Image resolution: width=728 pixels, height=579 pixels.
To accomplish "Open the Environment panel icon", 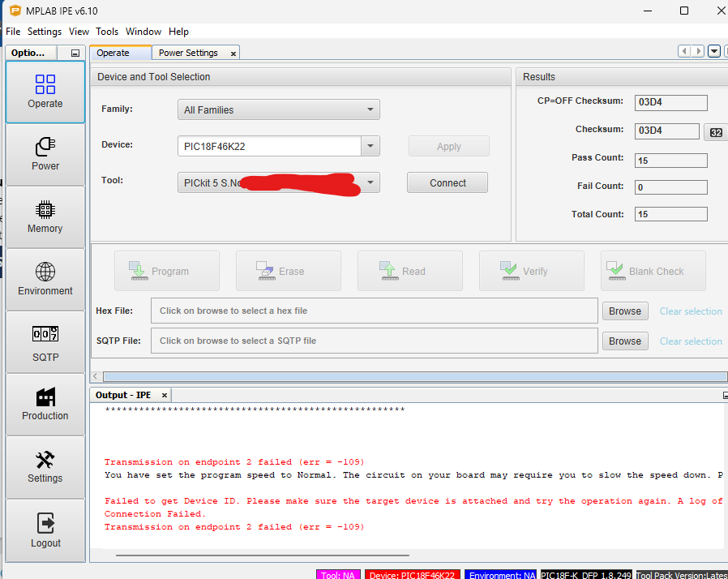I will (45, 279).
